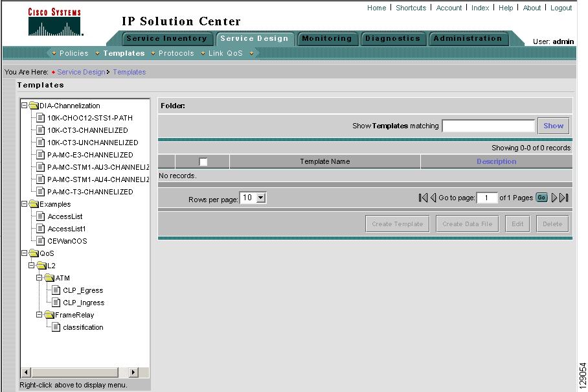The image size is (588, 392).
Task: Click document icon beside classification
Action: (56, 327)
